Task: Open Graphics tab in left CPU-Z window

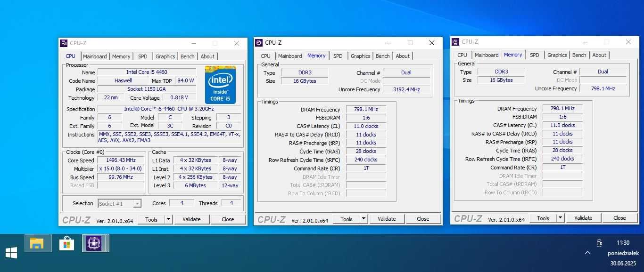Action: point(165,56)
